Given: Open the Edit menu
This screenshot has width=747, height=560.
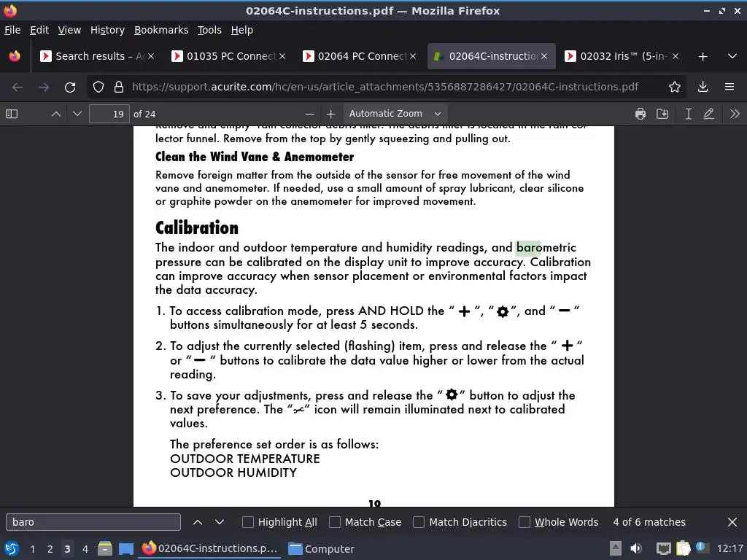Looking at the screenshot, I should pos(39,30).
